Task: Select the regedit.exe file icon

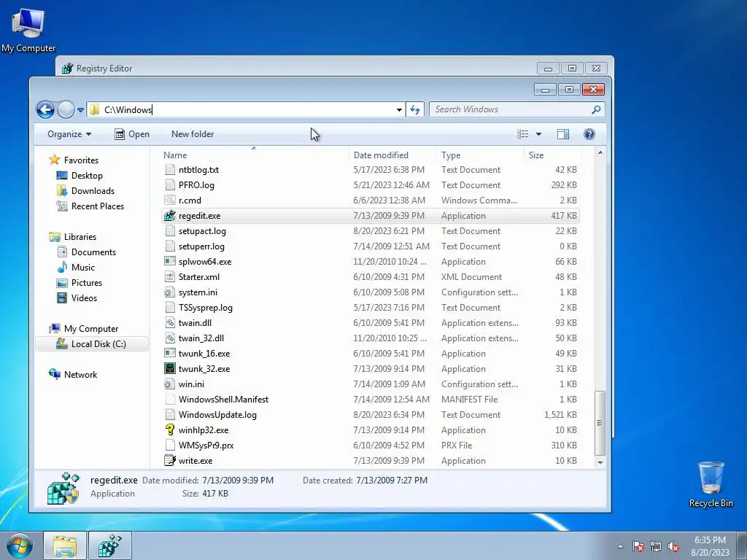Action: pyautogui.click(x=169, y=216)
